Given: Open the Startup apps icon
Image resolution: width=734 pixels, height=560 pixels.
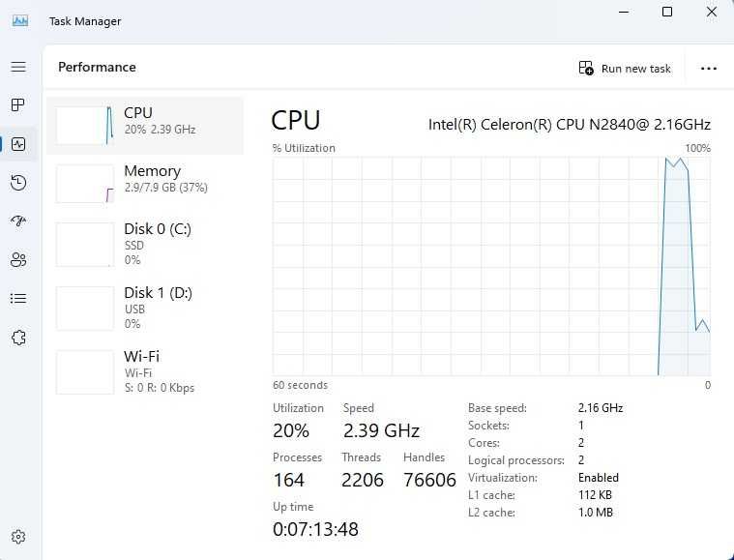Looking at the screenshot, I should pyautogui.click(x=18, y=221).
